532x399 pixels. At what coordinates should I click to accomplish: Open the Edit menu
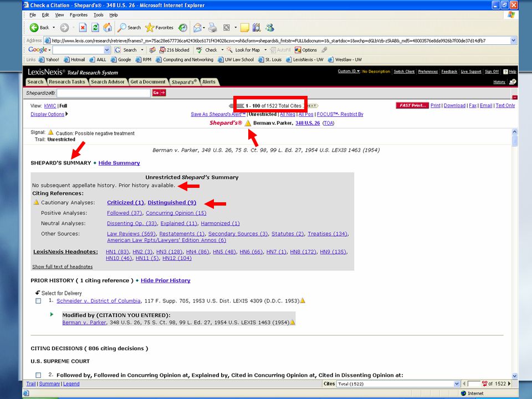pos(45,15)
